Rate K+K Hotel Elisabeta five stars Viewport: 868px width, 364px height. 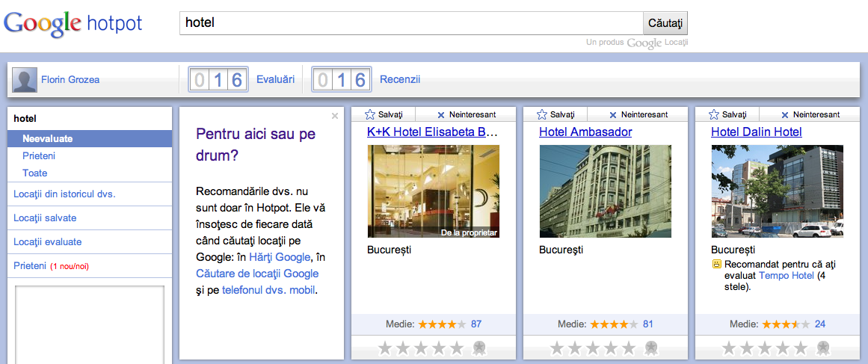(x=457, y=348)
